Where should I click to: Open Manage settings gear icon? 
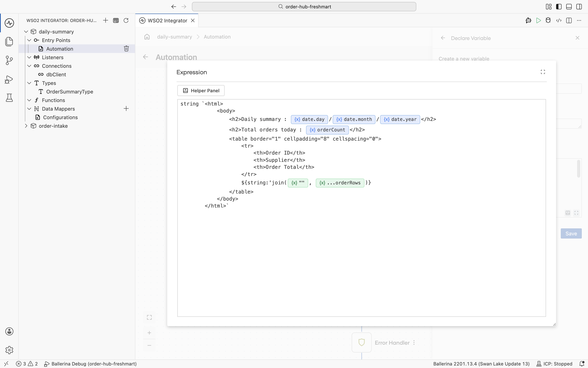click(x=9, y=350)
